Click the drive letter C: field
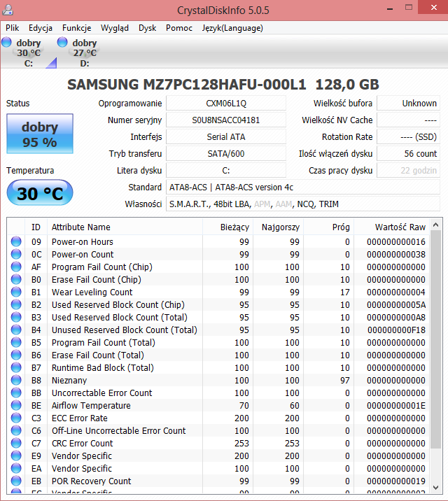448x501 pixels. [226, 171]
